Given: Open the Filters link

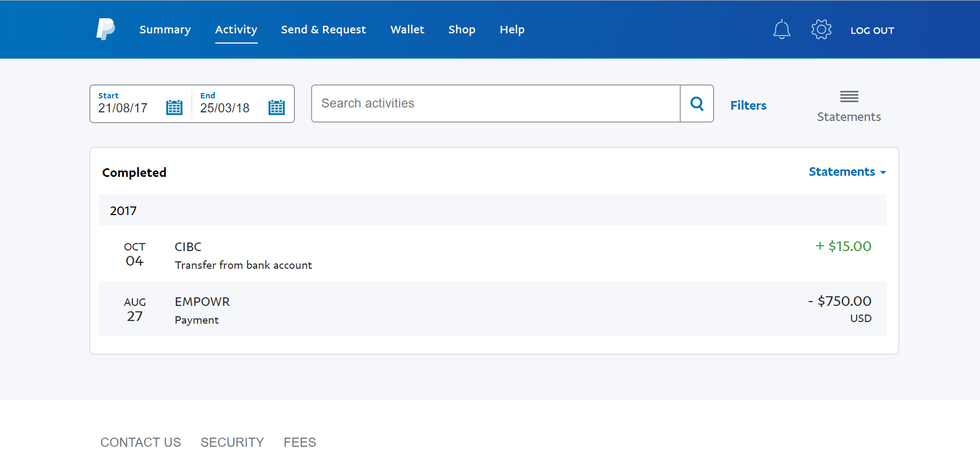Looking at the screenshot, I should pos(748,105).
